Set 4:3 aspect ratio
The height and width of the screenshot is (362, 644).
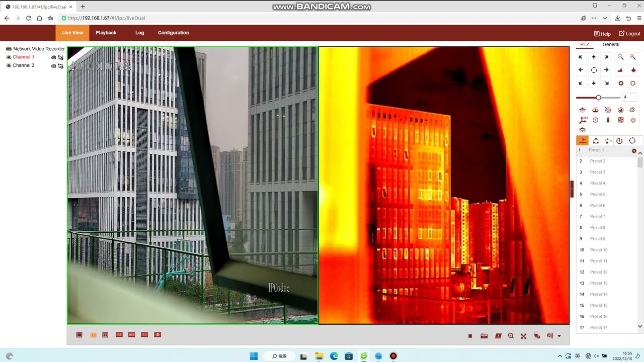(119, 335)
